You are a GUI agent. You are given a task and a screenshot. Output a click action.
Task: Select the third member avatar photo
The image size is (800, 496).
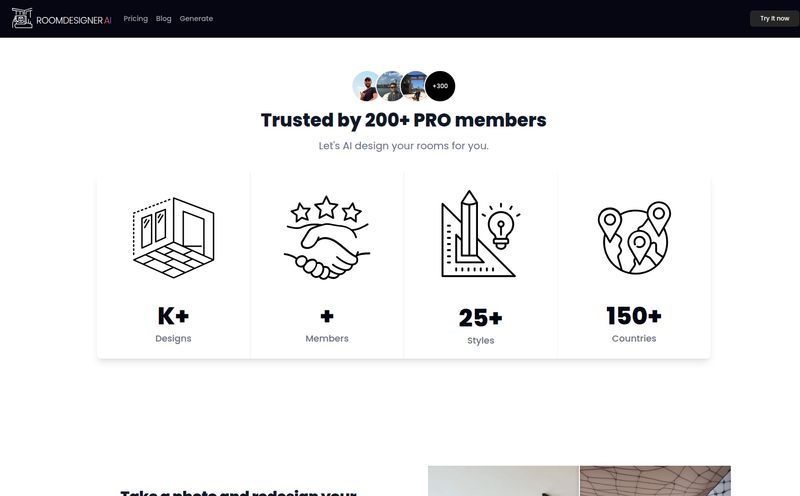coord(413,86)
